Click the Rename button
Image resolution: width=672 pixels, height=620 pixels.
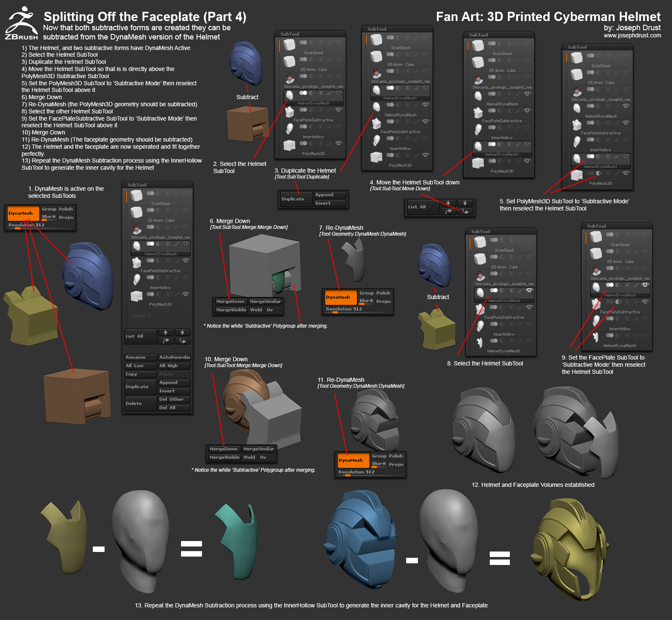click(x=141, y=357)
